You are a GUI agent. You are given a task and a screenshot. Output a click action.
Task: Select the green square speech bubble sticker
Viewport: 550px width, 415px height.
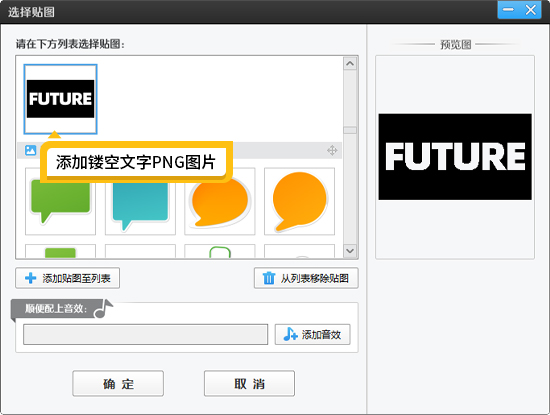click(x=60, y=201)
